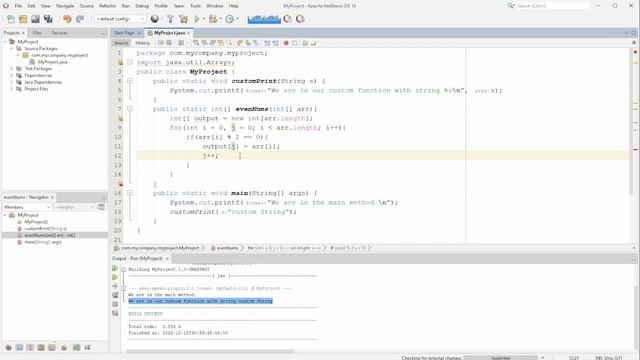Collapse the customPrint method code fold
The height and width of the screenshot is (360, 640).
click(x=130, y=81)
